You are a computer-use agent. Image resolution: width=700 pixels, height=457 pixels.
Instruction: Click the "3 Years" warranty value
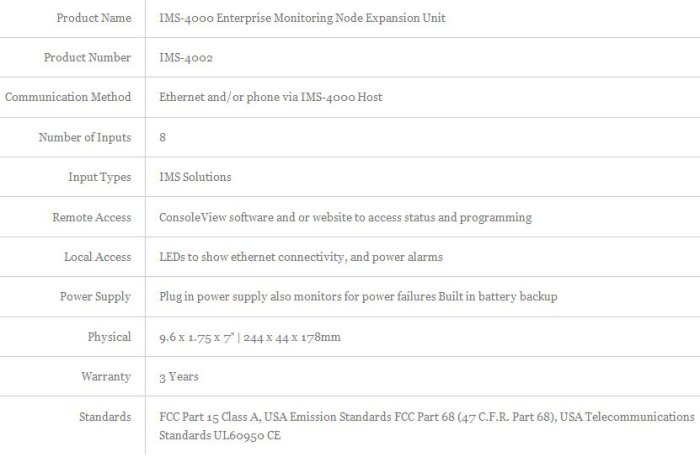[x=179, y=377]
